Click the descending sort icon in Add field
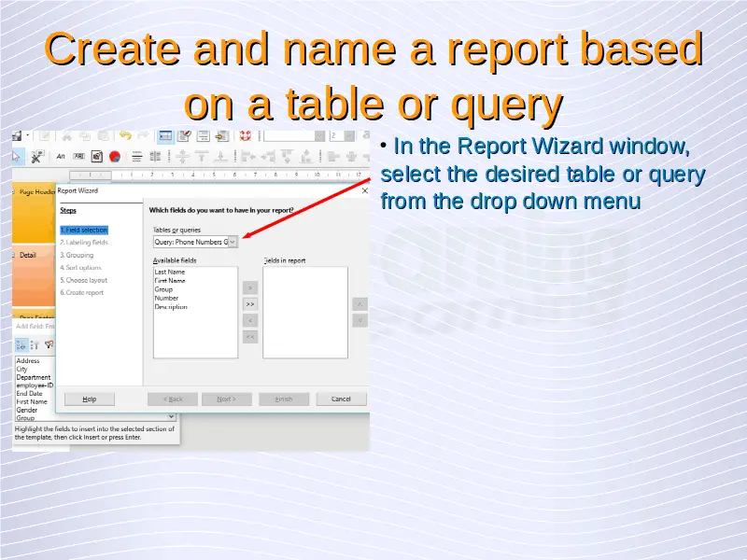 coord(35,344)
